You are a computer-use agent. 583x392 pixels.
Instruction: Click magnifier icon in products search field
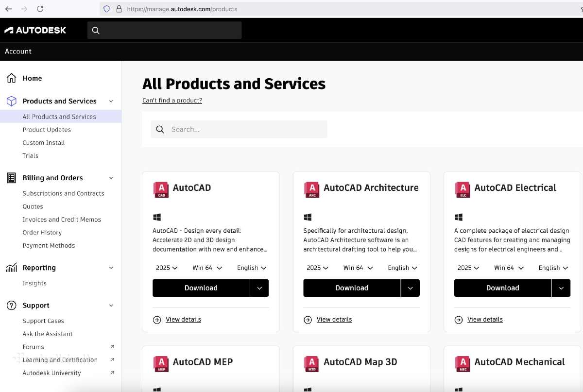point(160,129)
